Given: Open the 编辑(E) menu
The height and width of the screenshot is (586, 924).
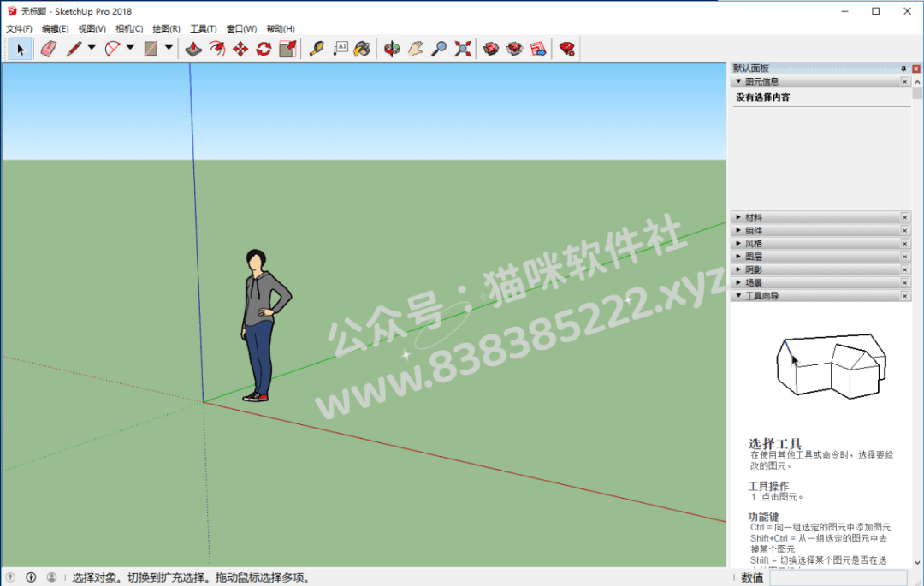Looking at the screenshot, I should [x=55, y=28].
